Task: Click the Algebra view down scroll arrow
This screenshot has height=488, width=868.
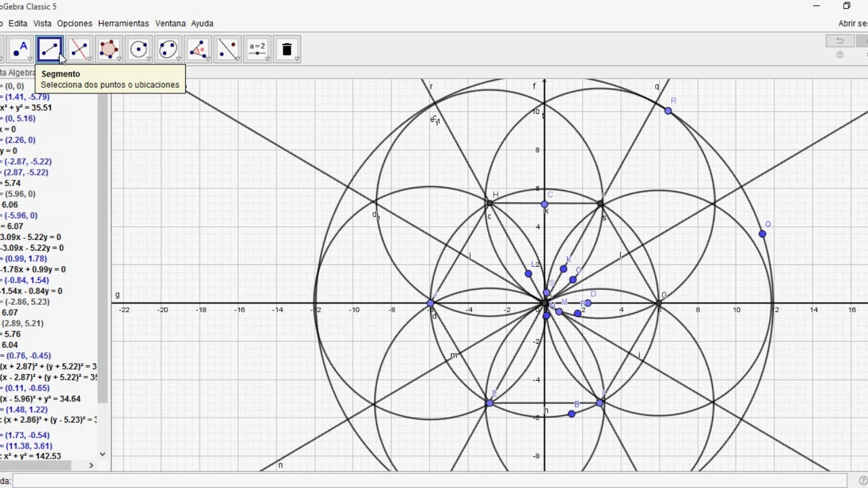Action: pos(102,454)
